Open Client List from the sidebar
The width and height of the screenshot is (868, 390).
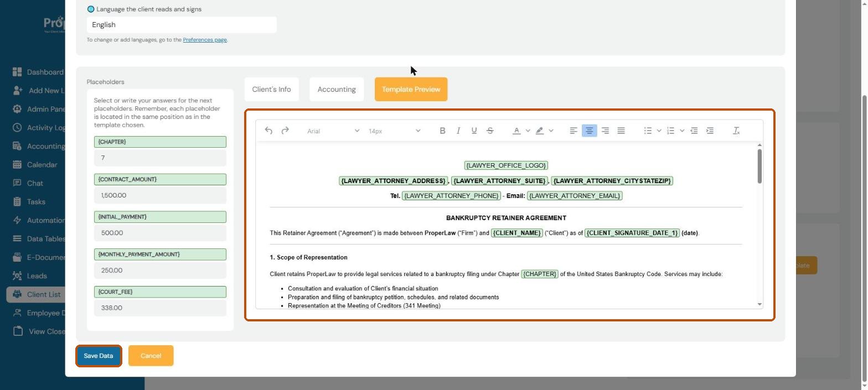pyautogui.click(x=35, y=294)
